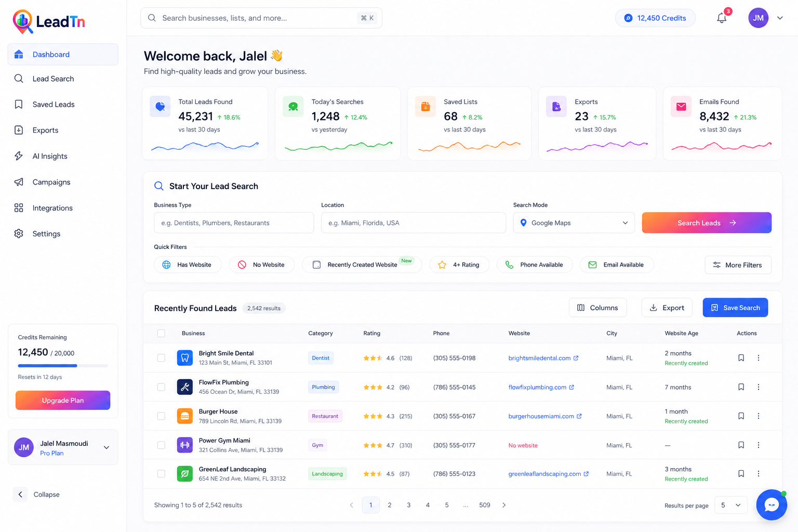
Task: Bookmark the Bright Smile Dental lead
Action: [x=741, y=358]
